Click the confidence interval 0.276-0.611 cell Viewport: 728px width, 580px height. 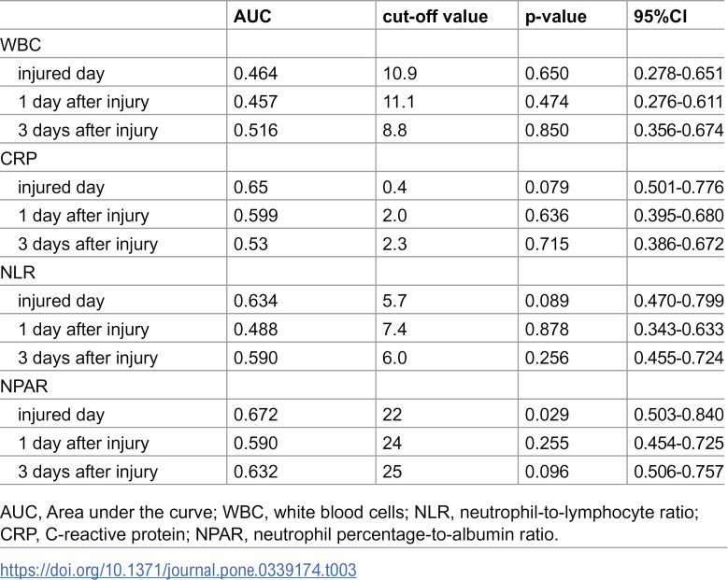[678, 102]
